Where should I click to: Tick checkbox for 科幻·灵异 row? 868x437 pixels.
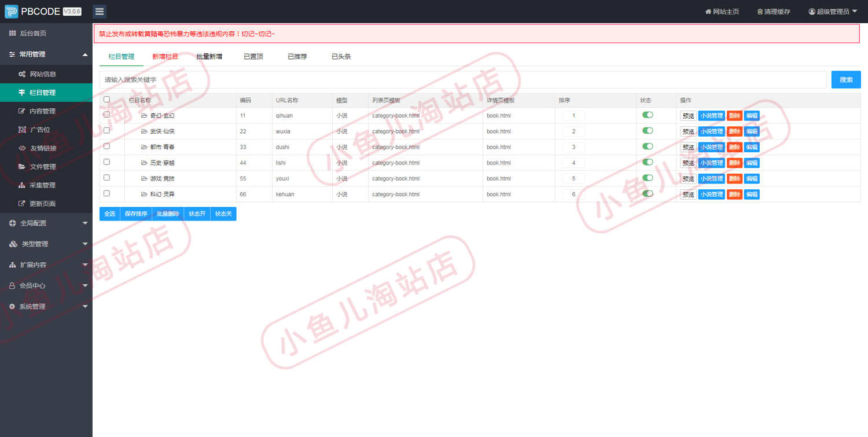(x=106, y=193)
